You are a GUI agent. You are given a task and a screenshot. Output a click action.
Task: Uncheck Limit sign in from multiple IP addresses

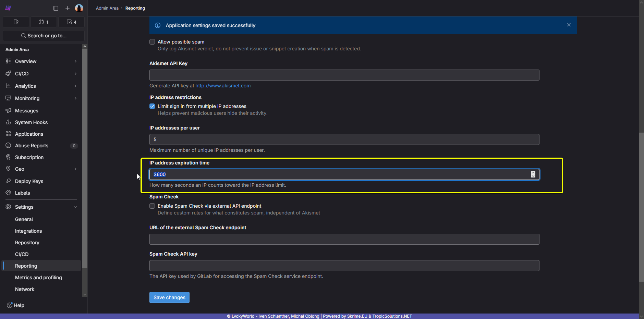point(152,106)
